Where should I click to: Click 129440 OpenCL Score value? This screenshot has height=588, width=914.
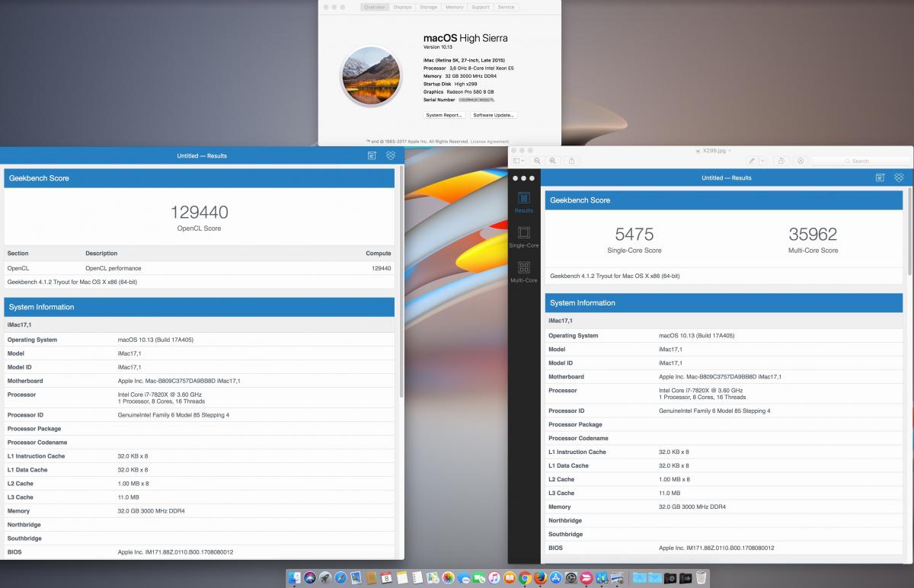[x=200, y=213]
